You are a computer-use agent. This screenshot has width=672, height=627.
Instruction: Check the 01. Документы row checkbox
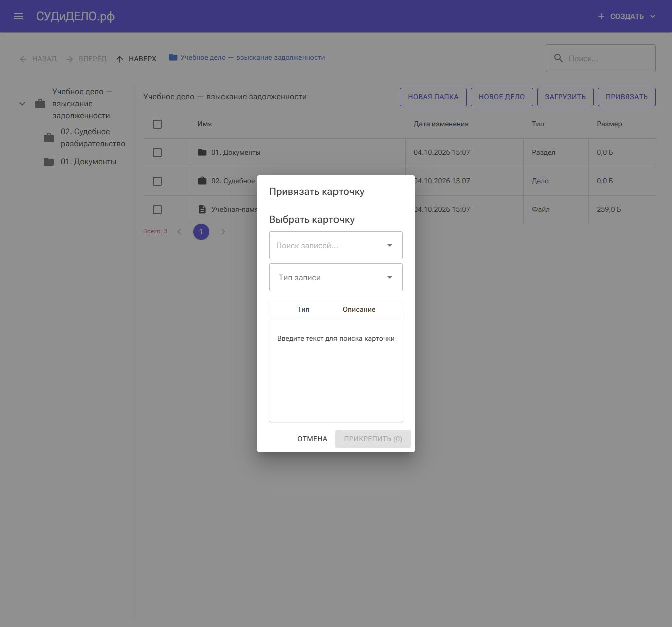pos(157,153)
